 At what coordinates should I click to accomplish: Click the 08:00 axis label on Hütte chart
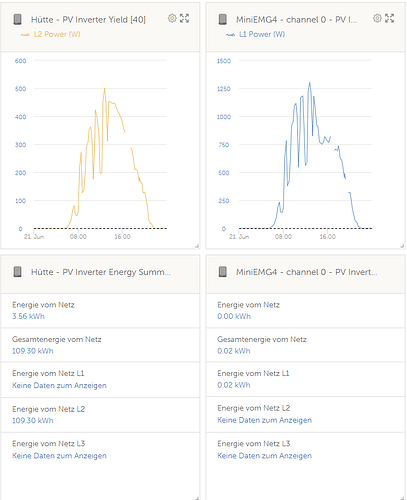click(78, 237)
